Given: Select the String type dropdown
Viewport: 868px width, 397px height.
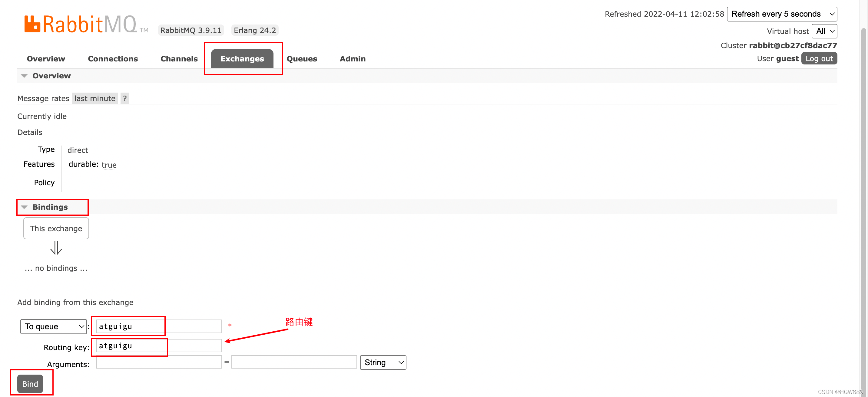Looking at the screenshot, I should pyautogui.click(x=384, y=362).
